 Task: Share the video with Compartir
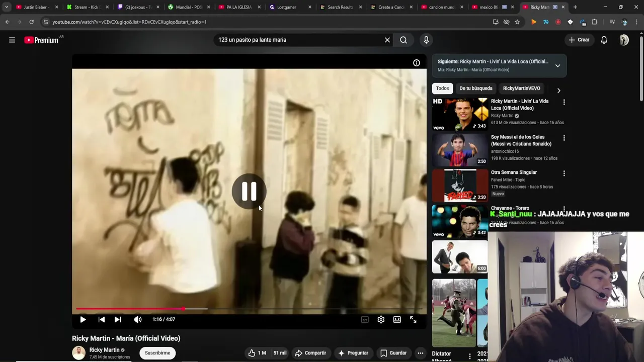point(310,353)
